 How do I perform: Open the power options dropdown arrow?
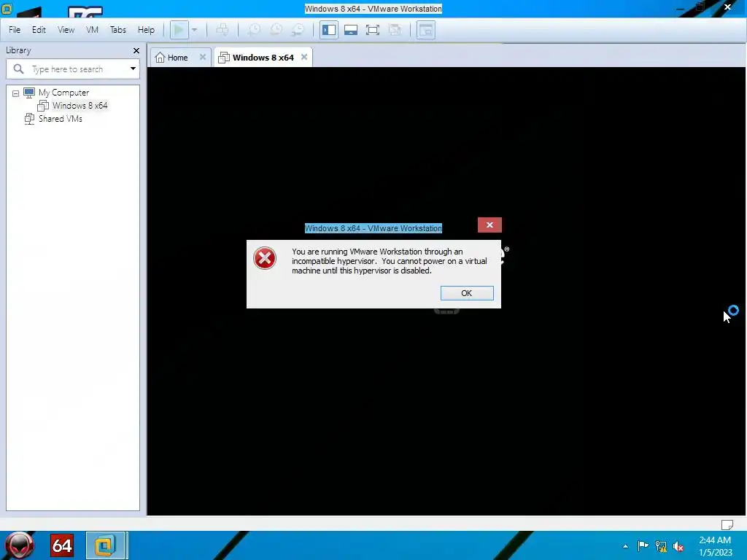194,30
